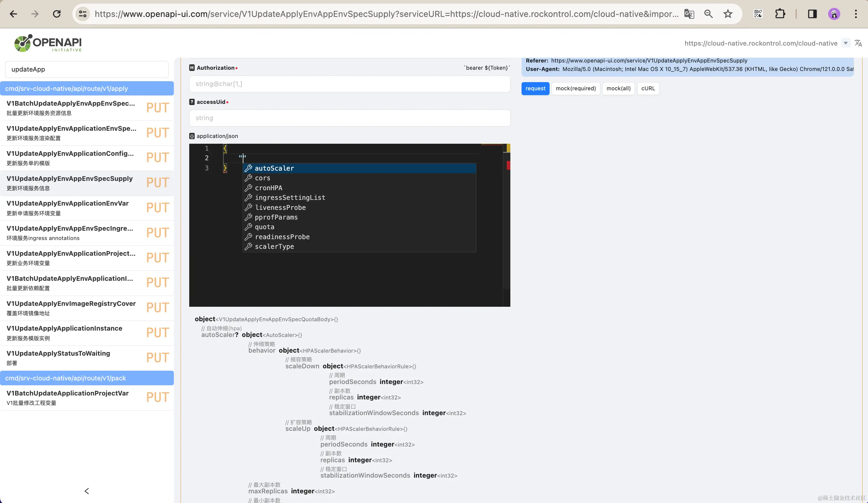
Task: Open the language translate icon in page header
Action: pos(858,43)
